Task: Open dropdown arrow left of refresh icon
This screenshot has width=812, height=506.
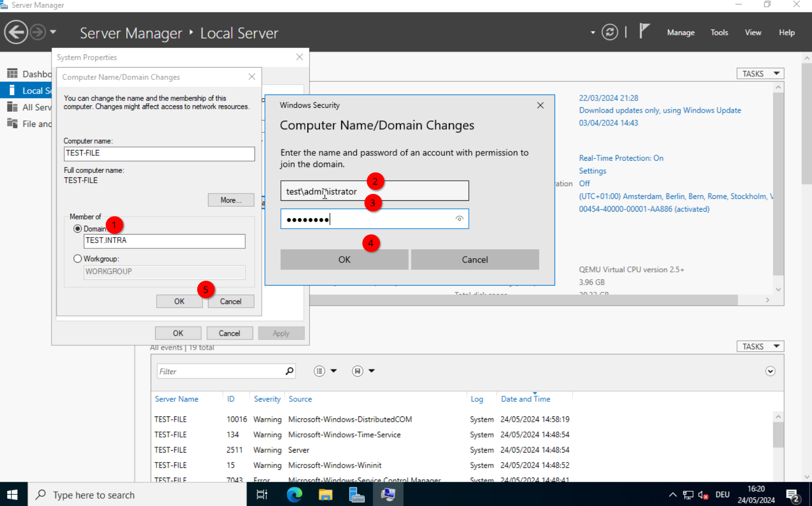Action: (x=593, y=33)
